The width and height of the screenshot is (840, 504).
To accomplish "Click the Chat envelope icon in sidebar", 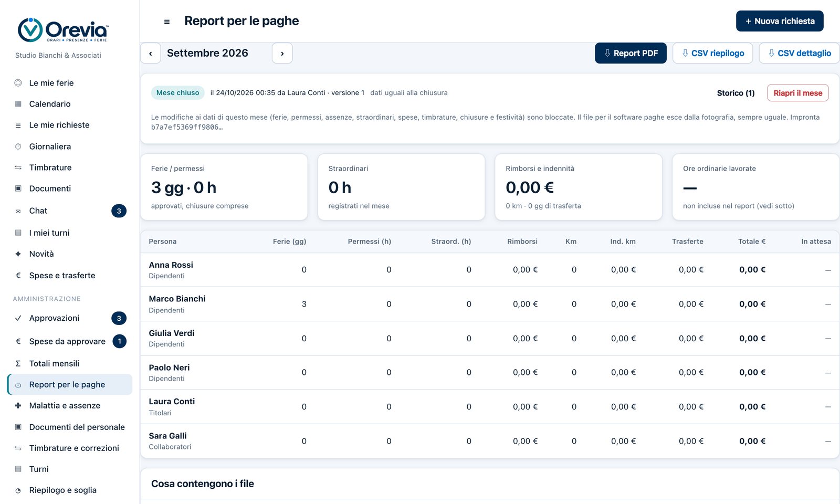I will (18, 211).
